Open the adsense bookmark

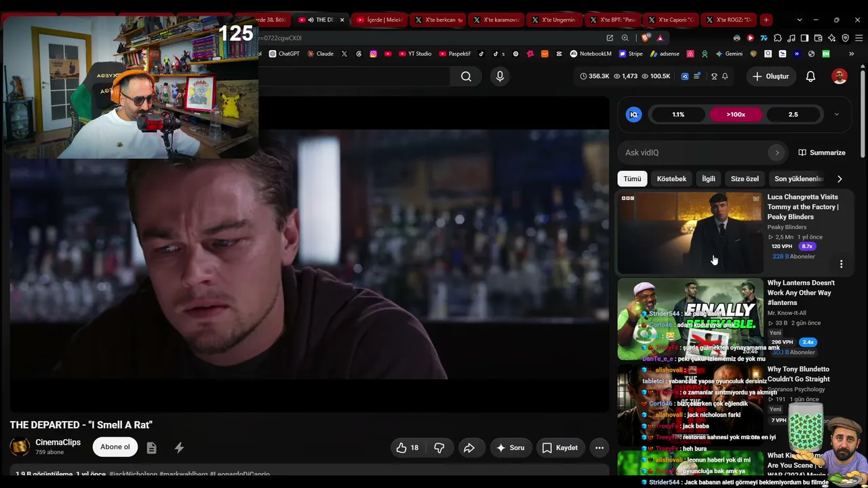[x=665, y=54]
